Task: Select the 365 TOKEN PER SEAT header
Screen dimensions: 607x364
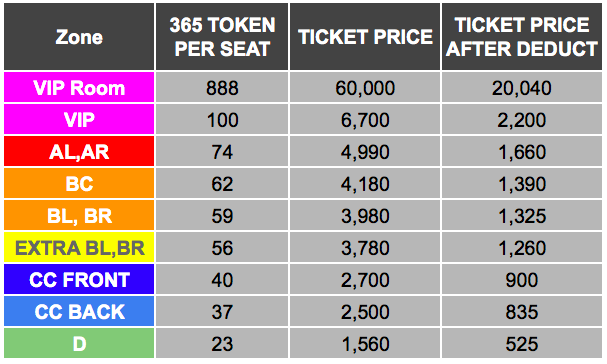Action: pyautogui.click(x=222, y=37)
